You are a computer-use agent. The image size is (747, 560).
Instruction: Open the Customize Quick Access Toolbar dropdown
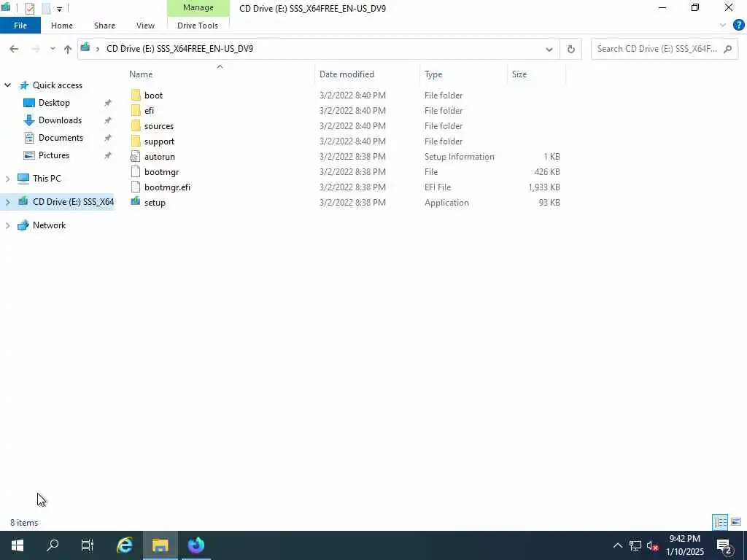coord(59,9)
